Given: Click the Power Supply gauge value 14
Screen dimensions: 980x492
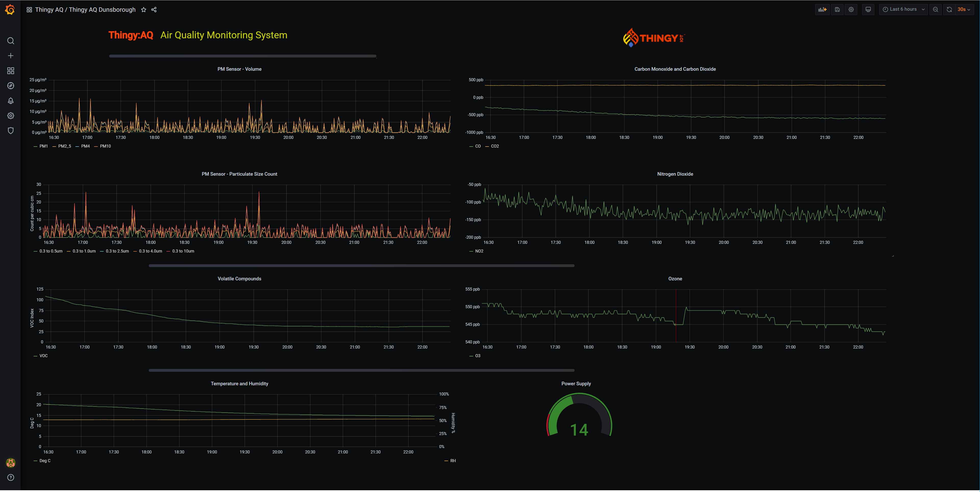Looking at the screenshot, I should [579, 430].
